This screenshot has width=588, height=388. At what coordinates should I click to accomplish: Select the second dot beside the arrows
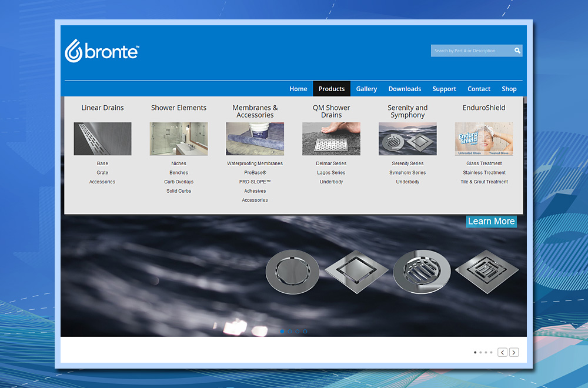[x=480, y=352]
